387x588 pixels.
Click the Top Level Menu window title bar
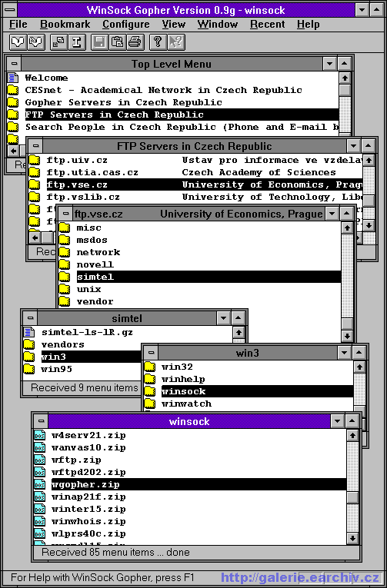click(172, 64)
